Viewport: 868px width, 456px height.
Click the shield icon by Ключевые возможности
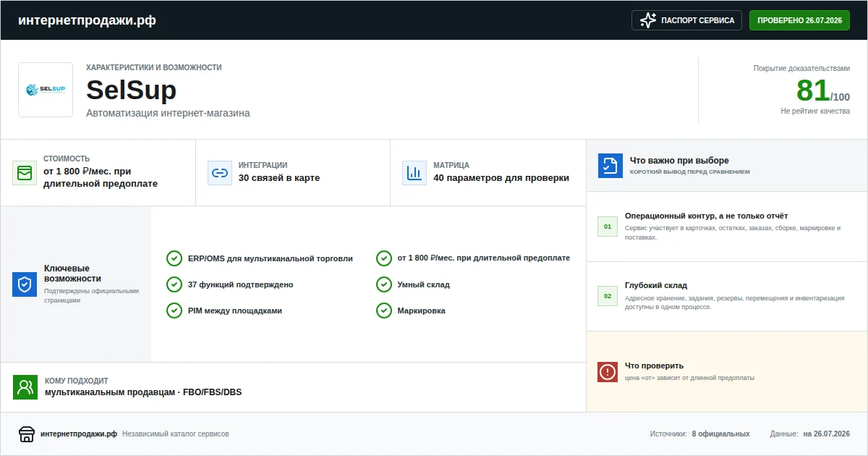click(x=25, y=284)
